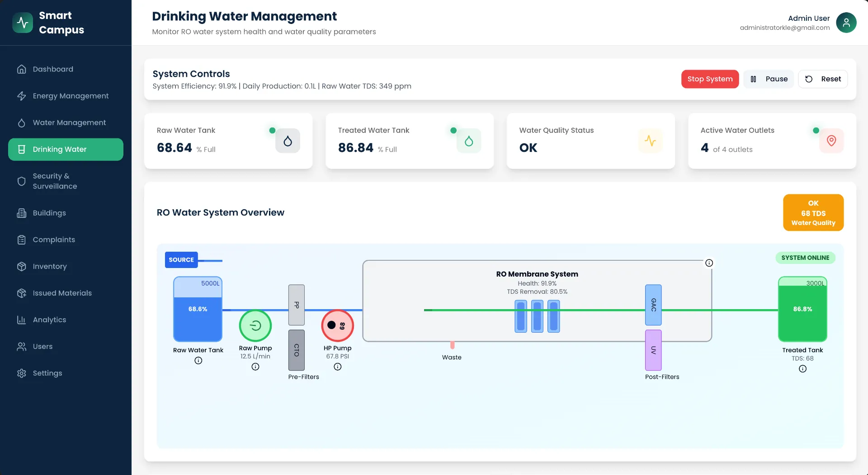
Task: Click the Admin User avatar icon
Action: pyautogui.click(x=846, y=23)
